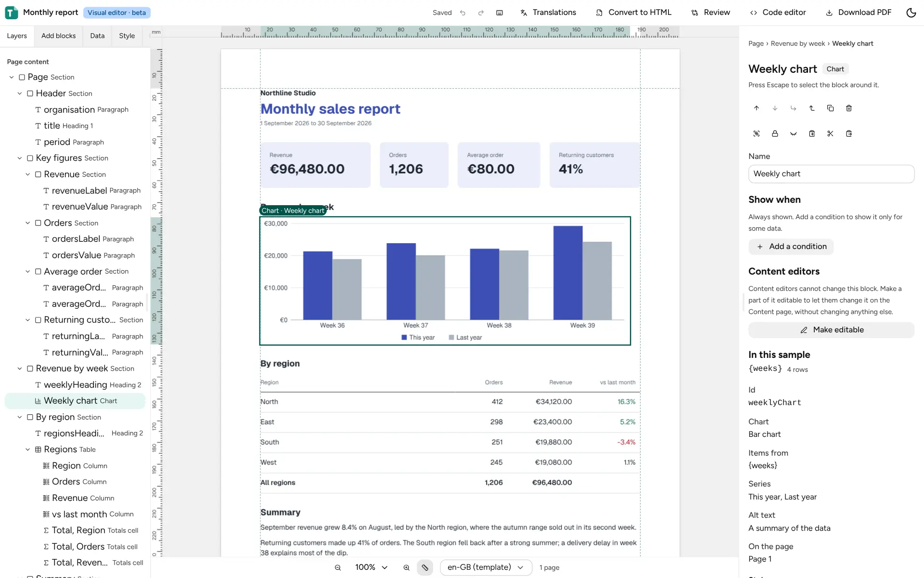The height and width of the screenshot is (578, 924).
Task: Duplicate the Weekly chart block
Action: click(830, 108)
